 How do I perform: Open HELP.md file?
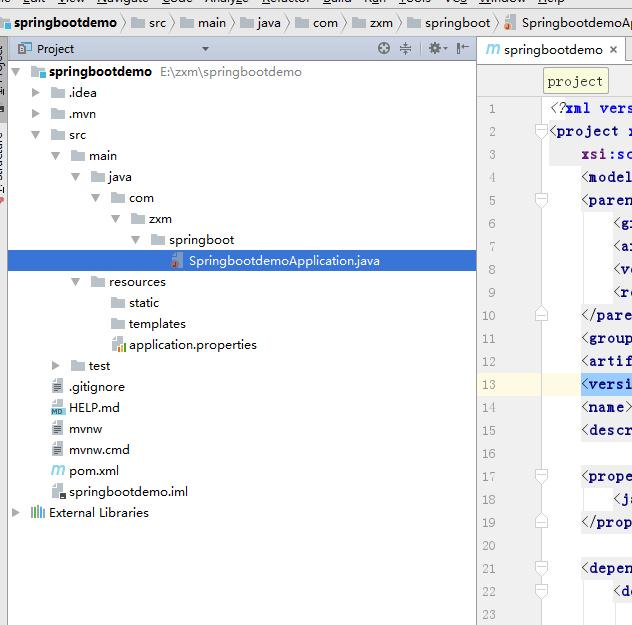(94, 407)
